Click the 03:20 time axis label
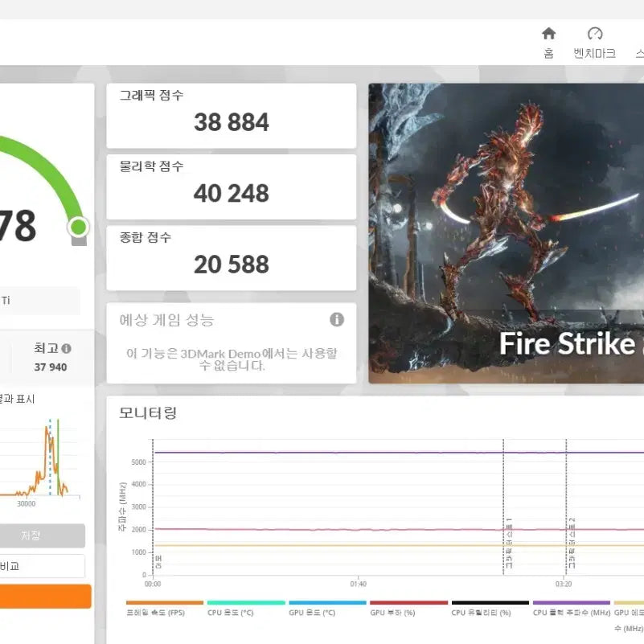 pos(564,584)
